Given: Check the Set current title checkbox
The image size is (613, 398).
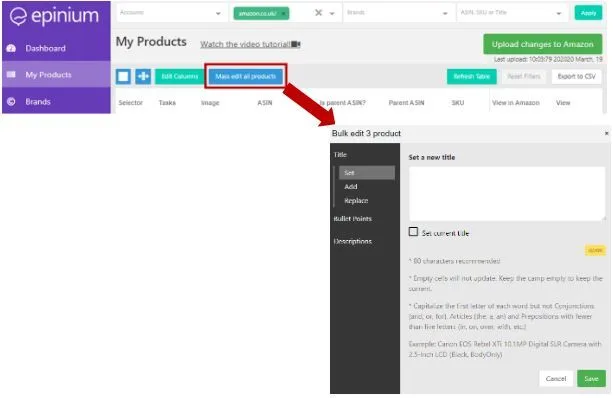Looking at the screenshot, I should 413,231.
